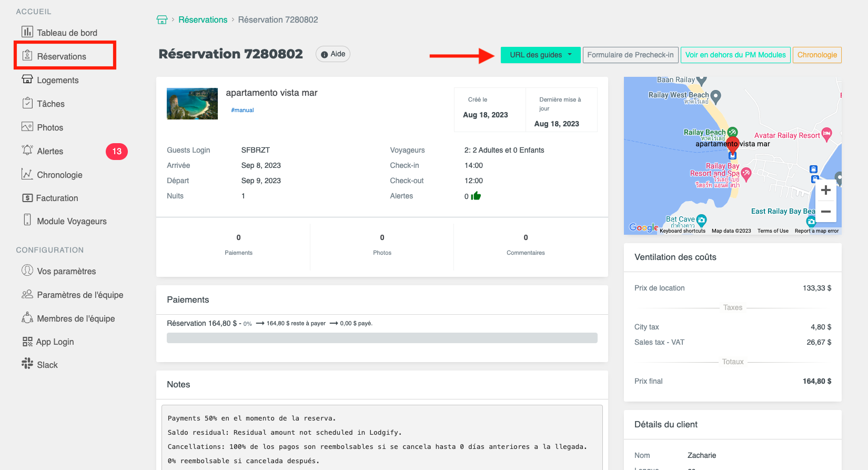Click Railay West Beach map marker
Viewport: 868px width, 470px height.
(x=715, y=96)
